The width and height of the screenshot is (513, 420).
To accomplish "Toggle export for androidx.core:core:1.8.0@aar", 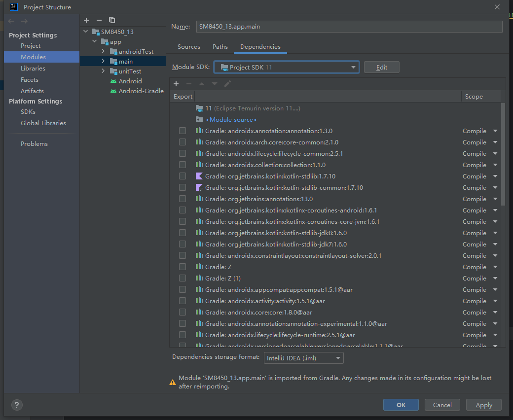I will click(x=183, y=312).
